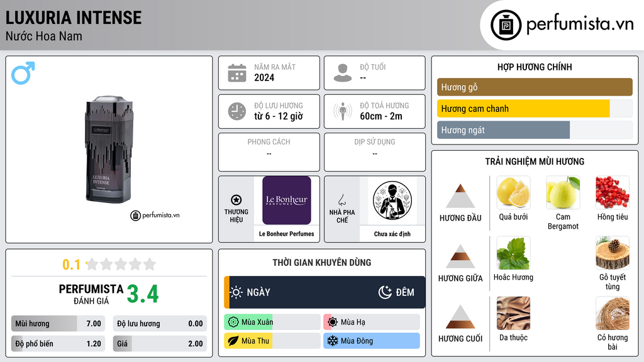
Task: Click the sun icon for Mùa Hạ
Action: click(333, 322)
